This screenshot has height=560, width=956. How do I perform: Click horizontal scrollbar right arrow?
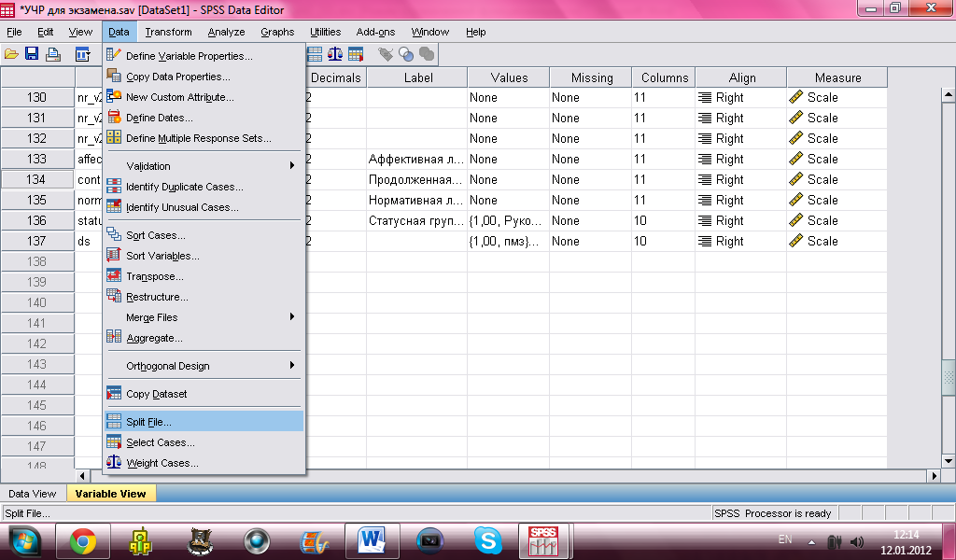pyautogui.click(x=934, y=476)
